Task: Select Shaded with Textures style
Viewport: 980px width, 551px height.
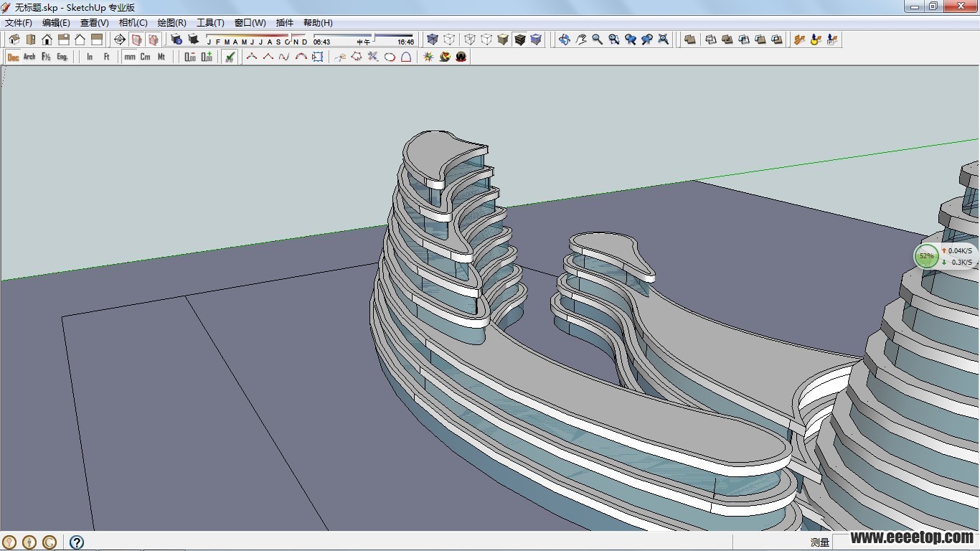Action: click(519, 39)
